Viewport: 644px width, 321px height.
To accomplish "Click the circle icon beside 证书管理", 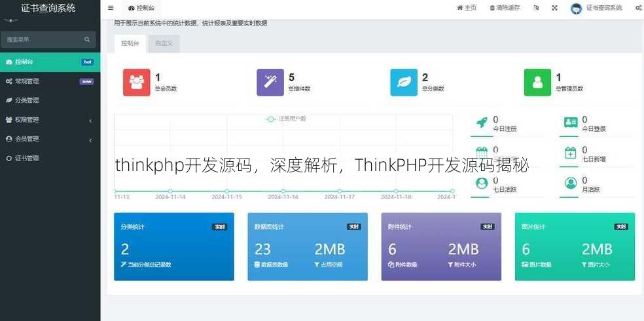I will (x=9, y=159).
